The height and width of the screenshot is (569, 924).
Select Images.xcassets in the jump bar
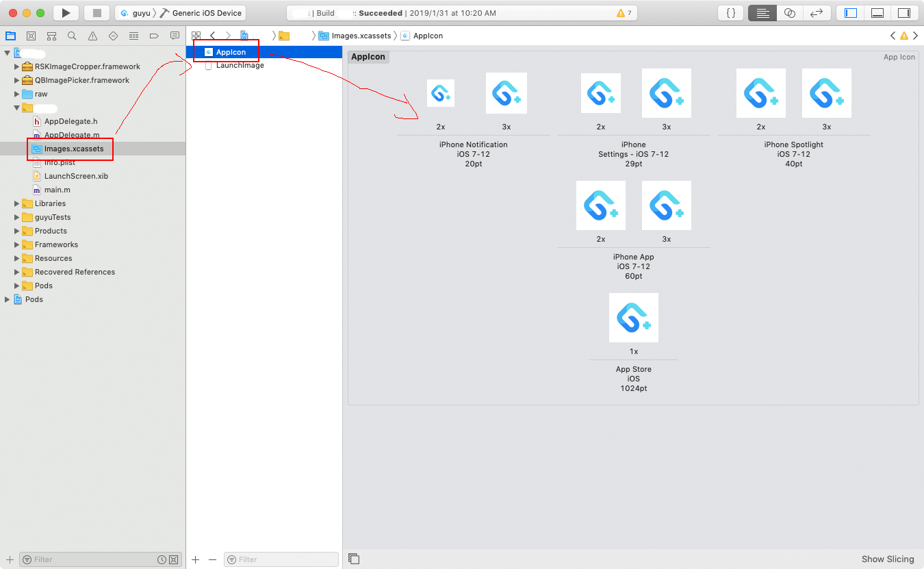tap(355, 36)
